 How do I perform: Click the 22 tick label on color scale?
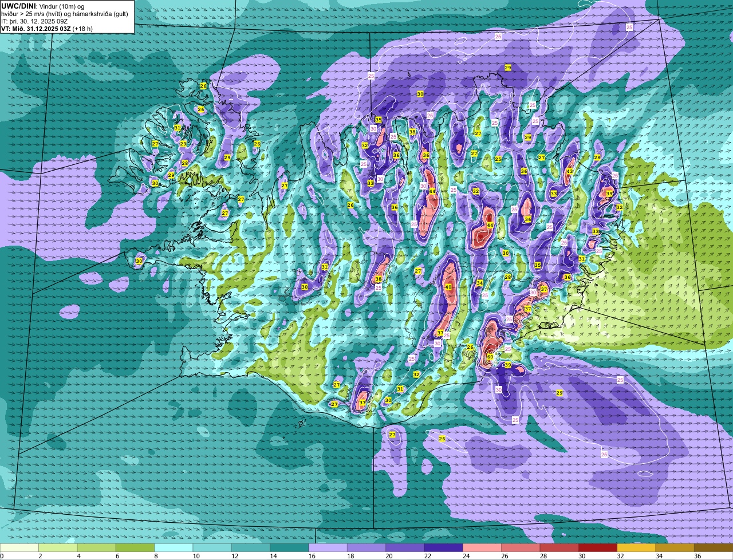click(x=428, y=555)
